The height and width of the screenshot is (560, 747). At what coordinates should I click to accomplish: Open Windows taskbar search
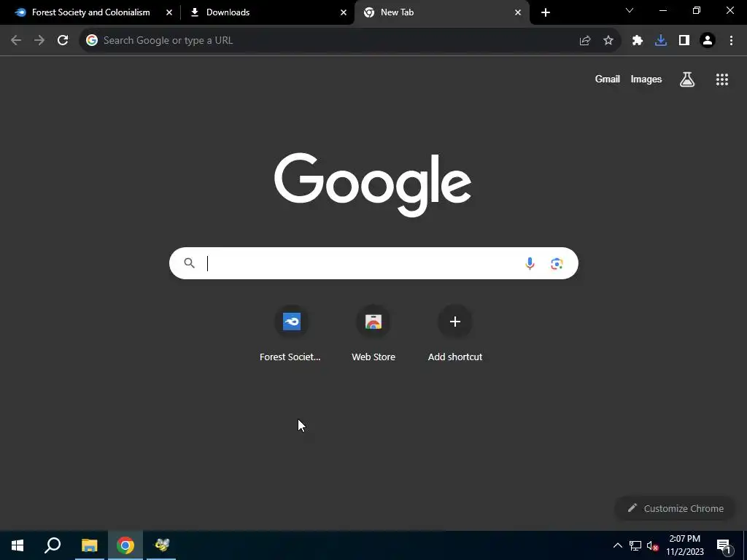[x=53, y=545]
